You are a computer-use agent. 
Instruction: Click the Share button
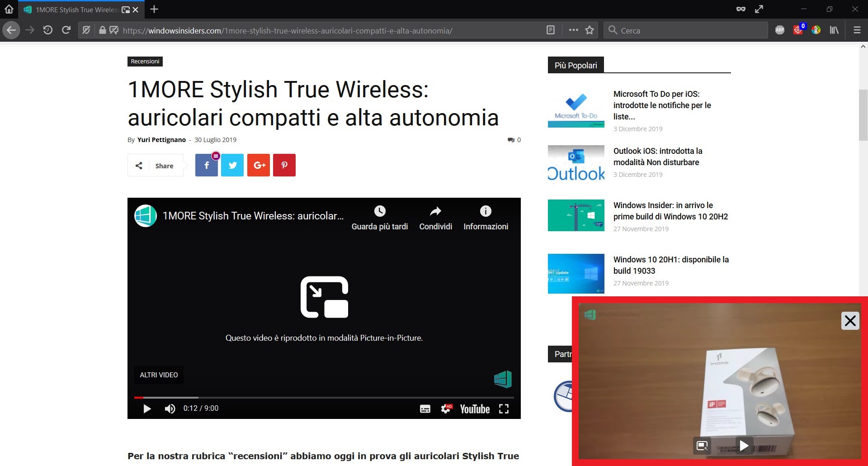click(156, 166)
